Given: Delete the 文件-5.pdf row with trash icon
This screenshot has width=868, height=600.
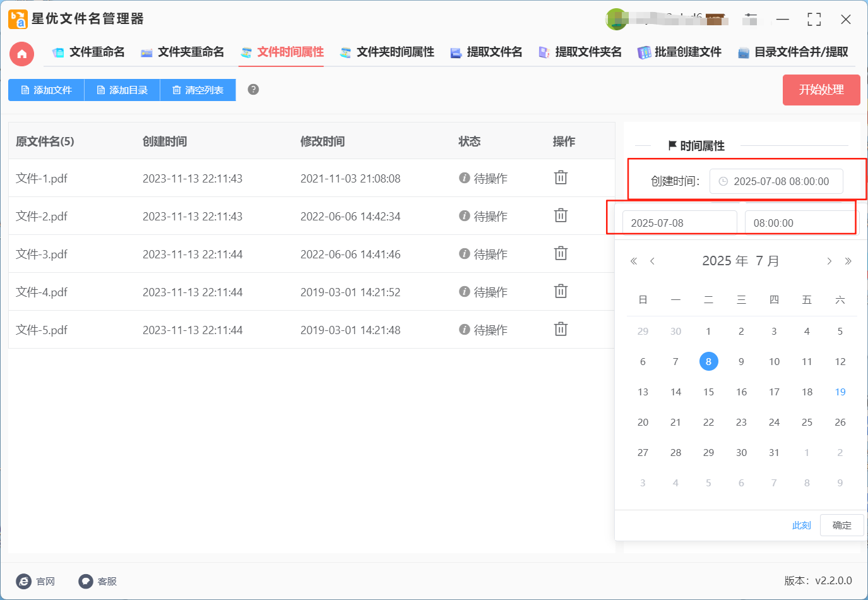Looking at the screenshot, I should (x=561, y=329).
